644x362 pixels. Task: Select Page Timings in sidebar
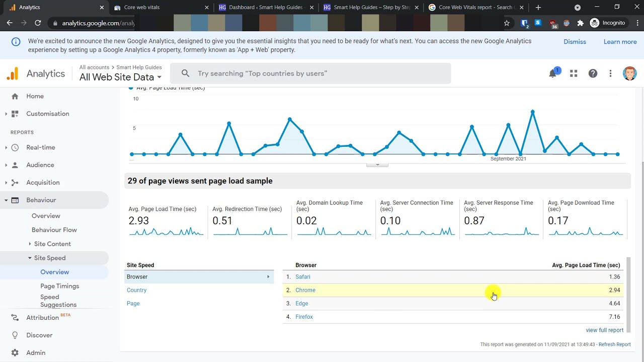pos(59,286)
